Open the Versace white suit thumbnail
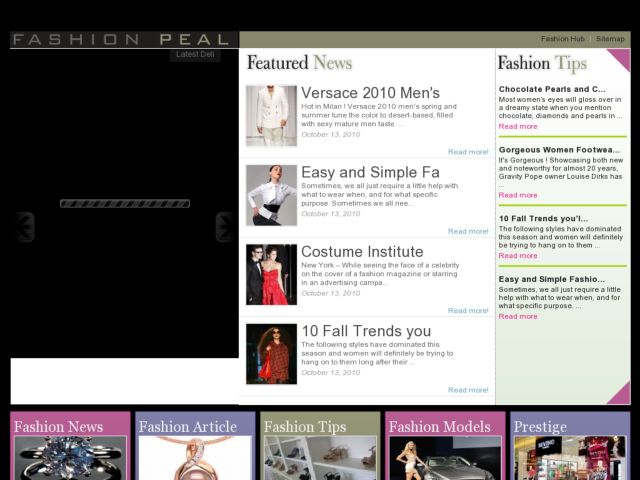The image size is (640, 480). [x=271, y=116]
